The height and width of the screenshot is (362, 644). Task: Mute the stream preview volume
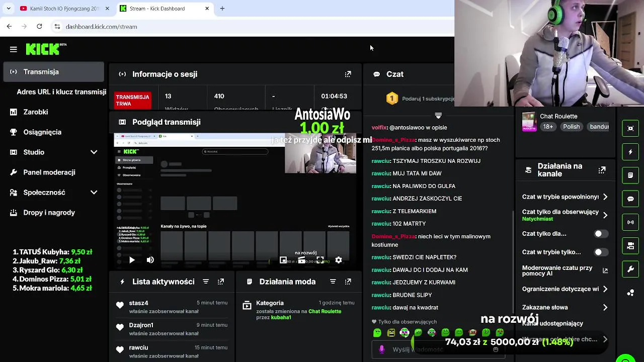[x=150, y=260]
